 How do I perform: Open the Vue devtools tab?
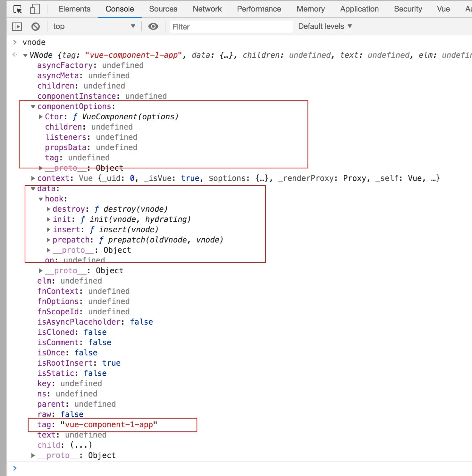pyautogui.click(x=443, y=9)
